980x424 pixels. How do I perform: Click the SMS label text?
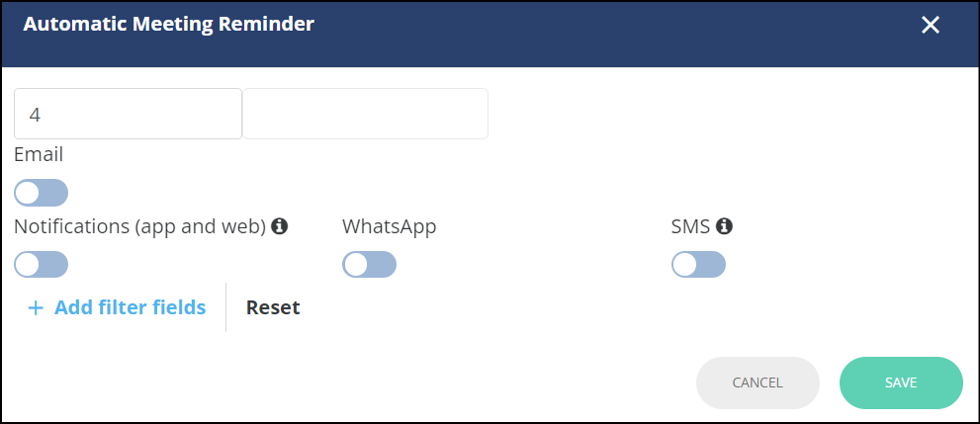(x=690, y=226)
